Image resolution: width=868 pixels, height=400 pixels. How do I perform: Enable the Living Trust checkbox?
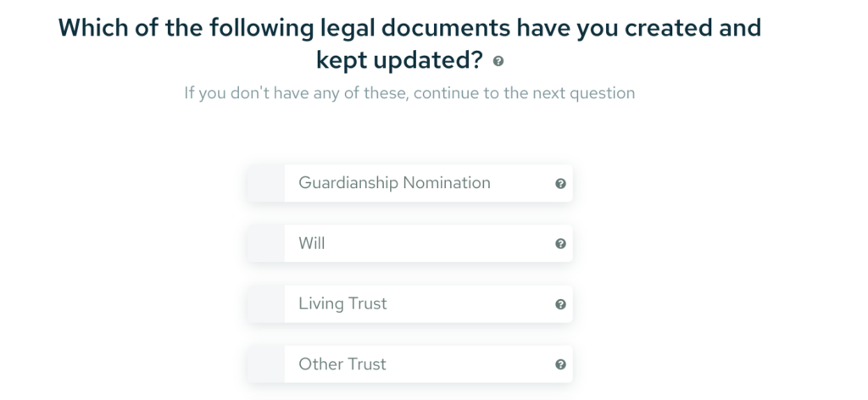click(265, 303)
